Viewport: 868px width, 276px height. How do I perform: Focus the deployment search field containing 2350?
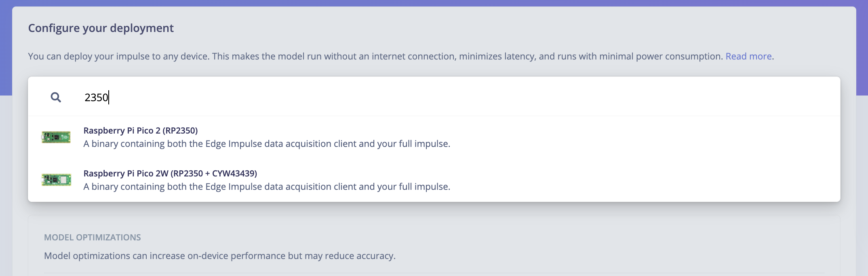point(434,97)
